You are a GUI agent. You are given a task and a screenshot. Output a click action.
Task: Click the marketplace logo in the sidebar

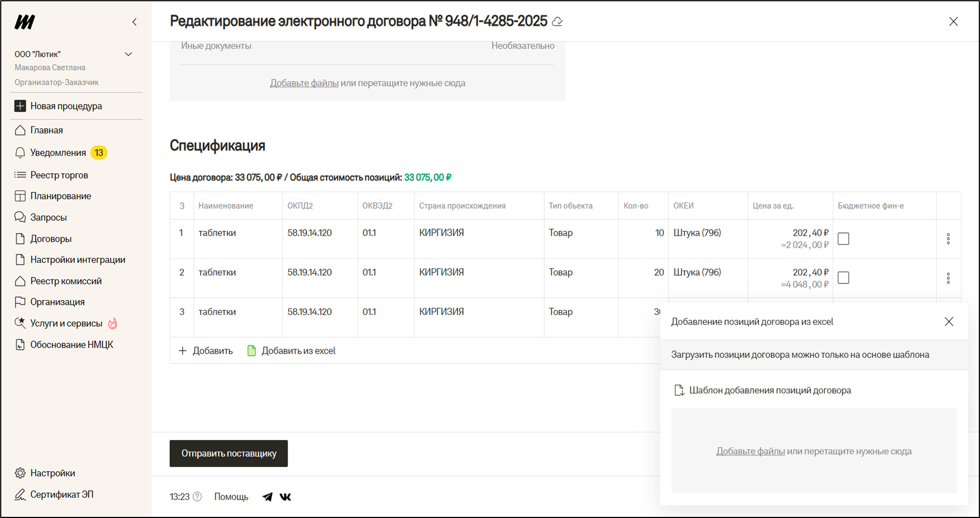click(25, 22)
